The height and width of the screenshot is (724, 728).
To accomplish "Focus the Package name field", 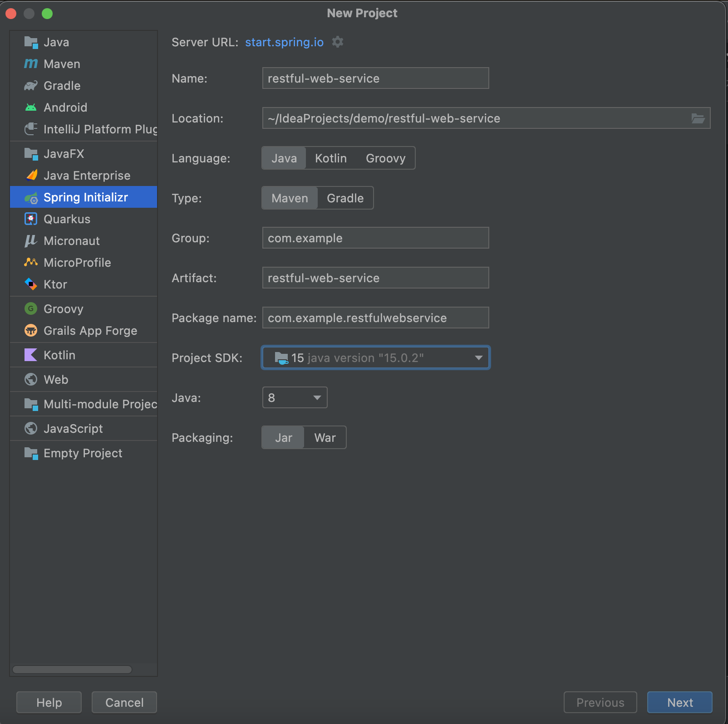I will click(376, 318).
